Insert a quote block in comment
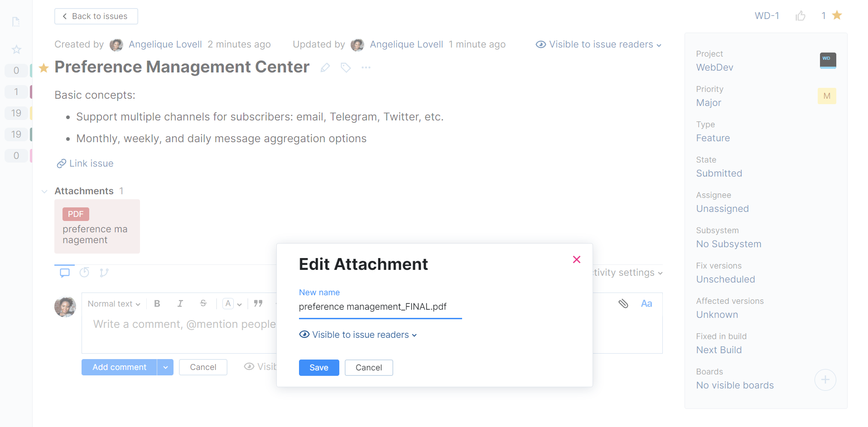Viewport: 868px width, 427px height. [258, 303]
